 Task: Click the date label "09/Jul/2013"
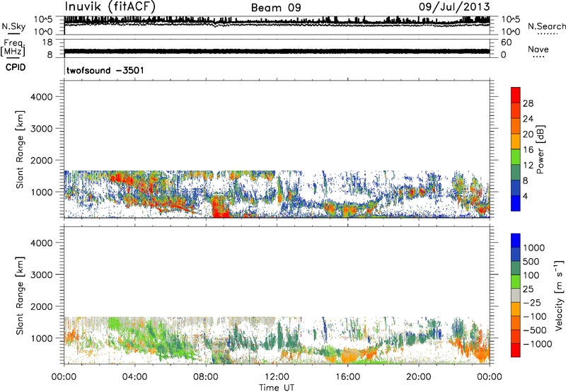(x=454, y=7)
